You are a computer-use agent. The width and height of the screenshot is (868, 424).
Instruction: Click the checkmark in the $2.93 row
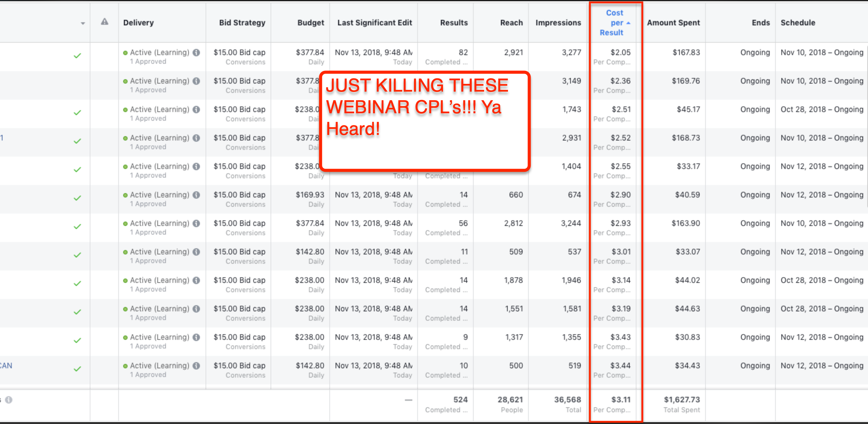[x=77, y=227]
